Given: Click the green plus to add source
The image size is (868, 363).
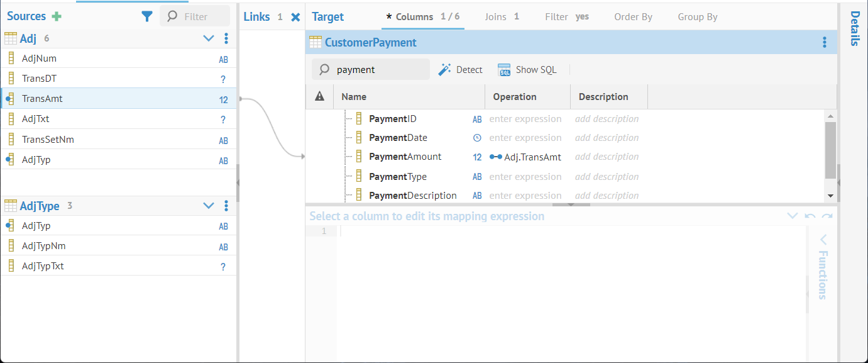Looking at the screenshot, I should 57,16.
